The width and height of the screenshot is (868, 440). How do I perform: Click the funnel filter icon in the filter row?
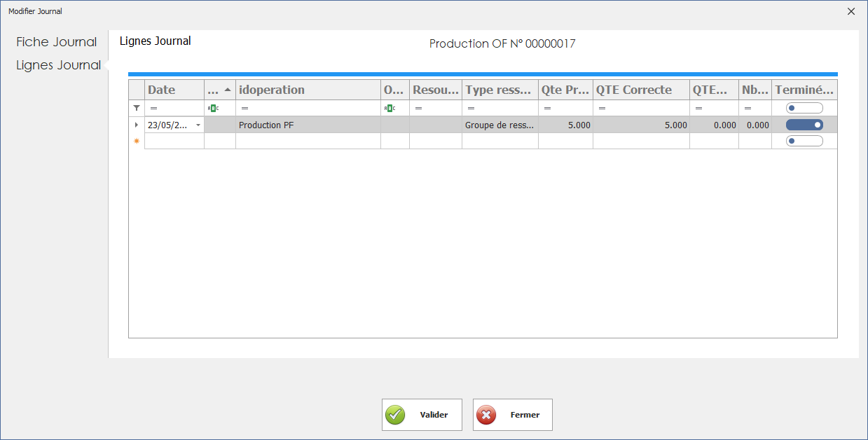[137, 108]
